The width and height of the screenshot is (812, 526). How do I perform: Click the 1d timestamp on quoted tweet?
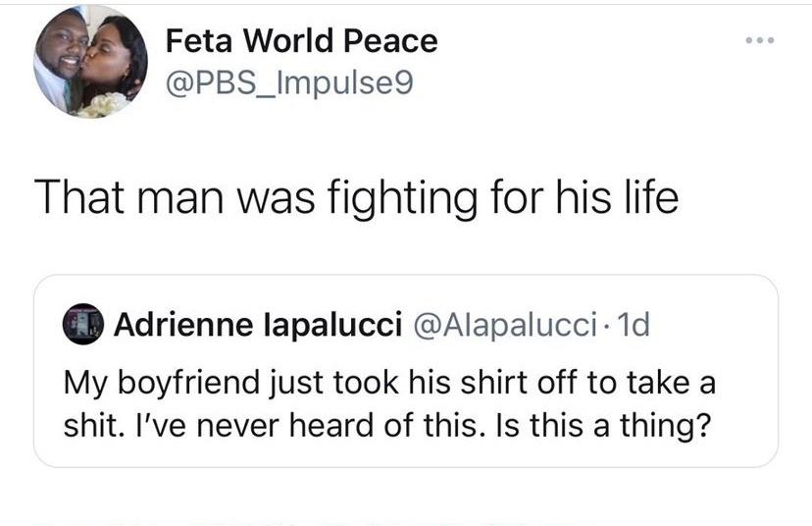click(x=633, y=325)
